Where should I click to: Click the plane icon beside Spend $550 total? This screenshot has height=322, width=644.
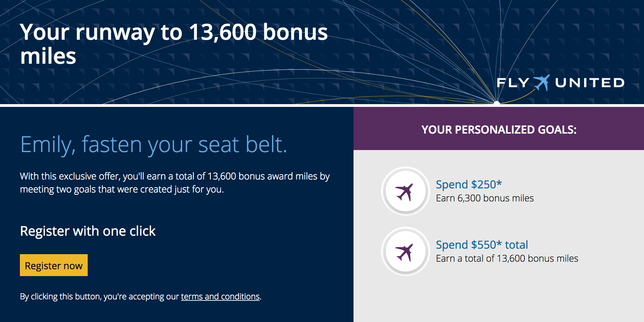pos(405,251)
